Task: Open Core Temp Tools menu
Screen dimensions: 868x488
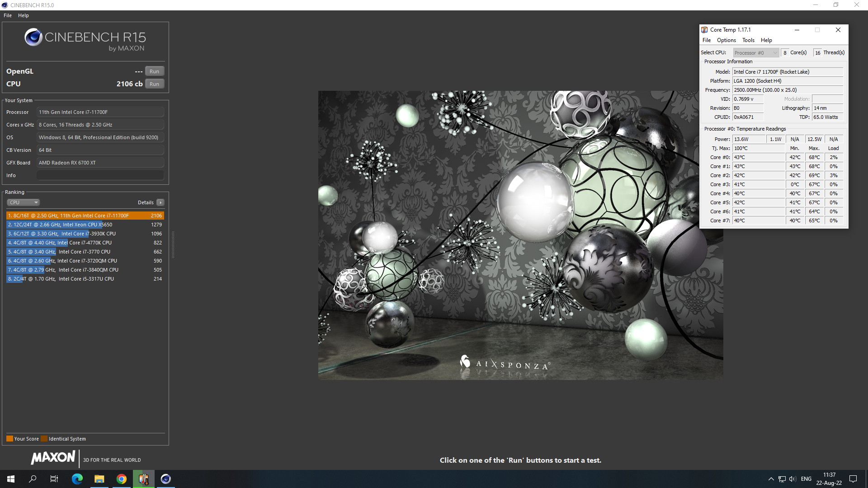Action: [x=748, y=40]
